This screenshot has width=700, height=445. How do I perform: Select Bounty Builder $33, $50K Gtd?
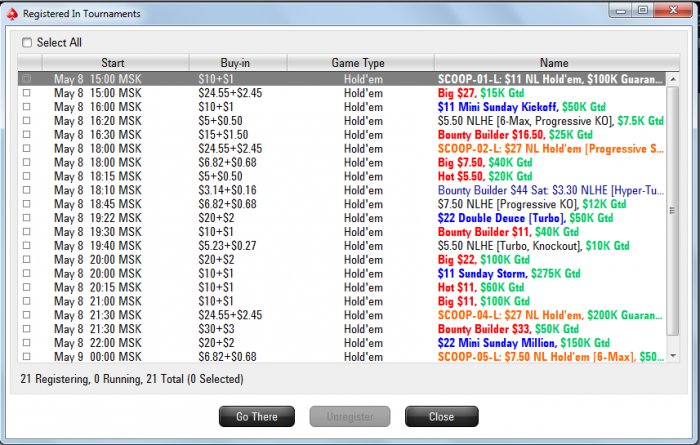click(508, 329)
